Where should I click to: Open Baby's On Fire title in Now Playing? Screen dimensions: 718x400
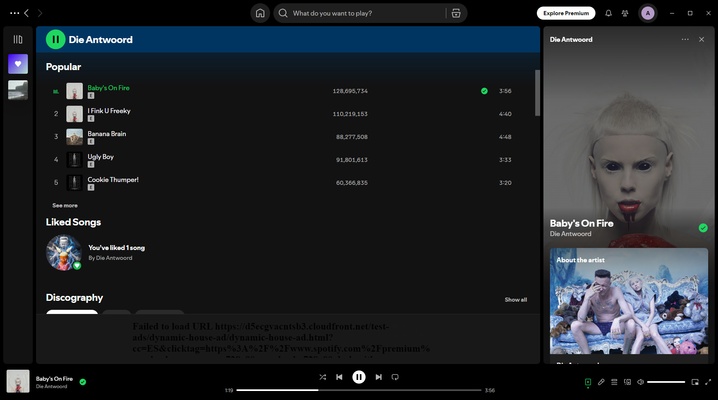pyautogui.click(x=582, y=223)
